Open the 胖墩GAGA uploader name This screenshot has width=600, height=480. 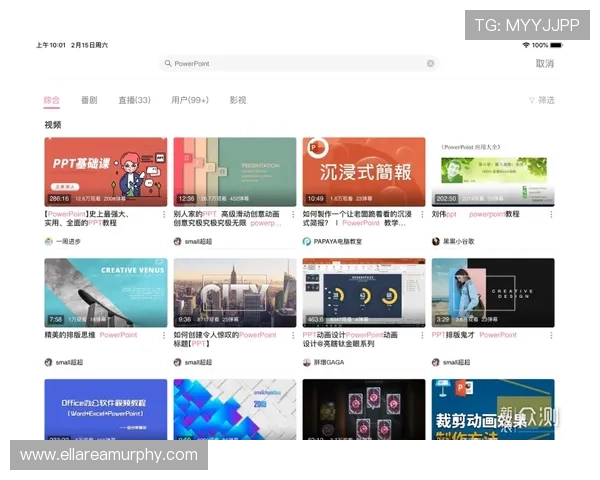[329, 362]
